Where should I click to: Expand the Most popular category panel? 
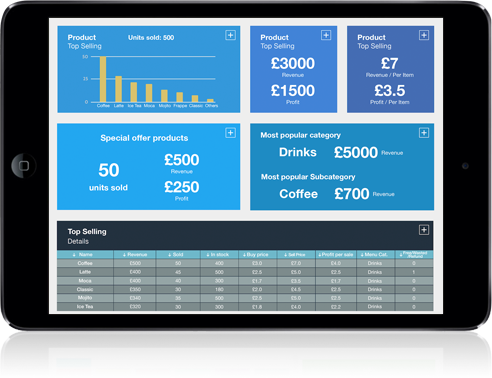tap(424, 133)
